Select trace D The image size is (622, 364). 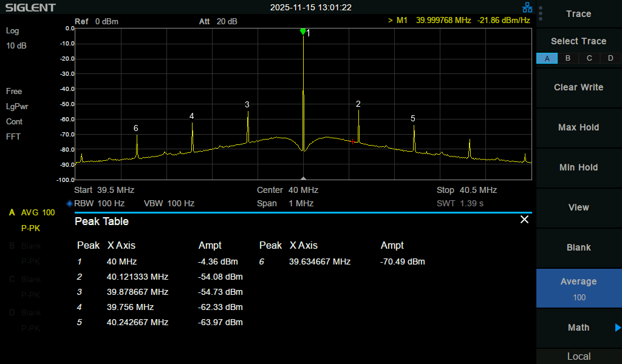610,58
